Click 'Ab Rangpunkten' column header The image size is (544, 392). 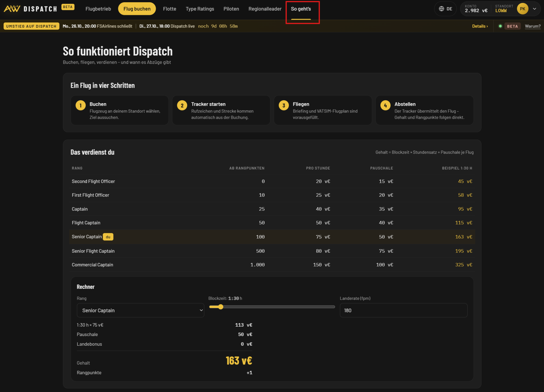247,168
